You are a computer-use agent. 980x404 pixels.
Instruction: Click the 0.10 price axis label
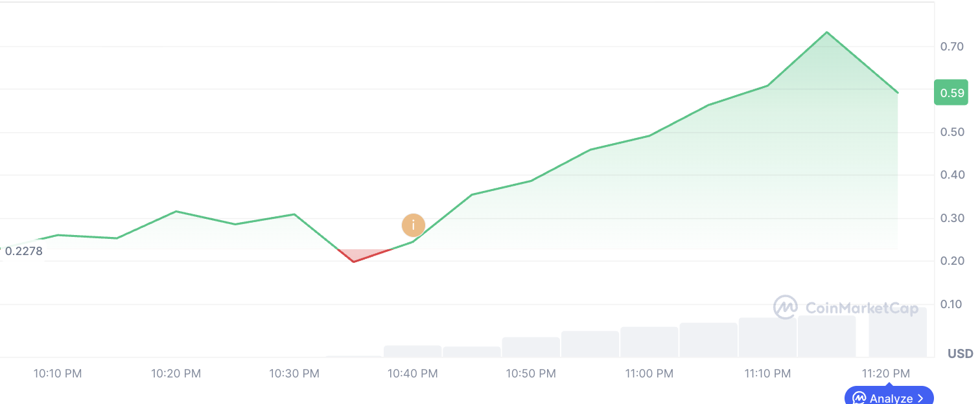pyautogui.click(x=952, y=304)
